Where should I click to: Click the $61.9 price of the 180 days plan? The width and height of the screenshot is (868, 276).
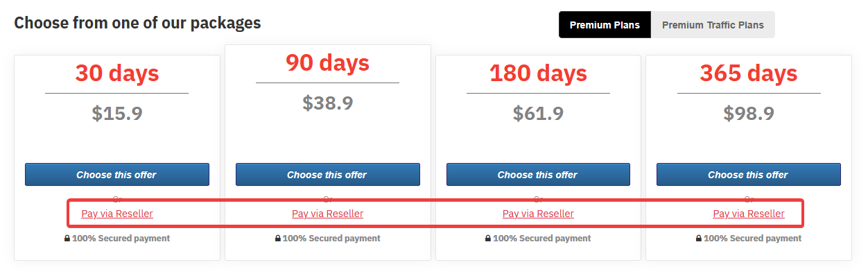tap(538, 113)
